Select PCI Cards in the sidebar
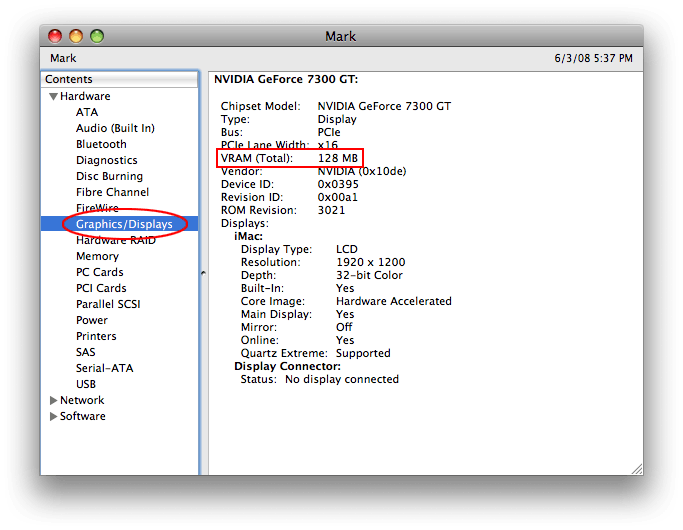 click(x=100, y=289)
